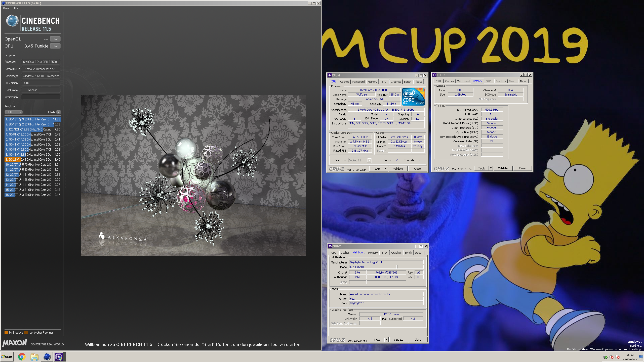Click CPU-Z icon in Mainboard window title
The image size is (644, 362).
(330, 246)
